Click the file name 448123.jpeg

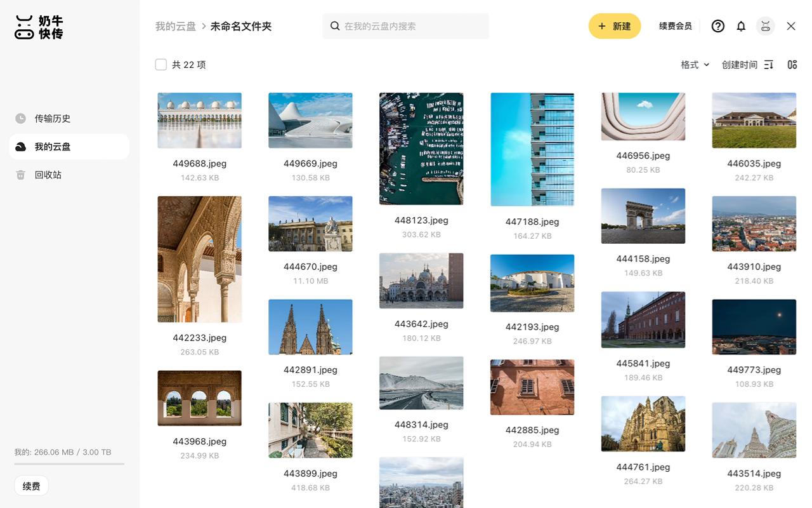pos(421,220)
